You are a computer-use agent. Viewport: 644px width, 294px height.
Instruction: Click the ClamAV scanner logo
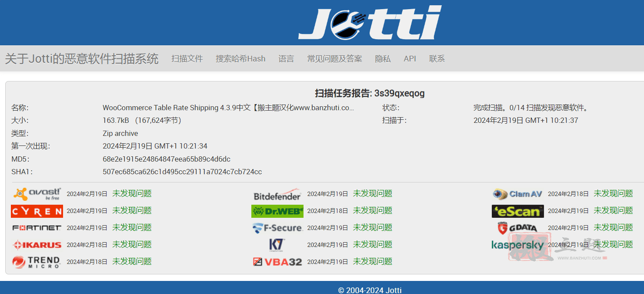point(517,194)
